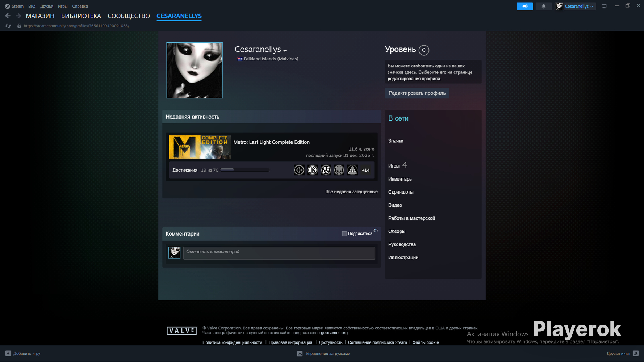Screen dimensions: 644x362
Task: Open announcements via the megaphone icon
Action: point(525,6)
